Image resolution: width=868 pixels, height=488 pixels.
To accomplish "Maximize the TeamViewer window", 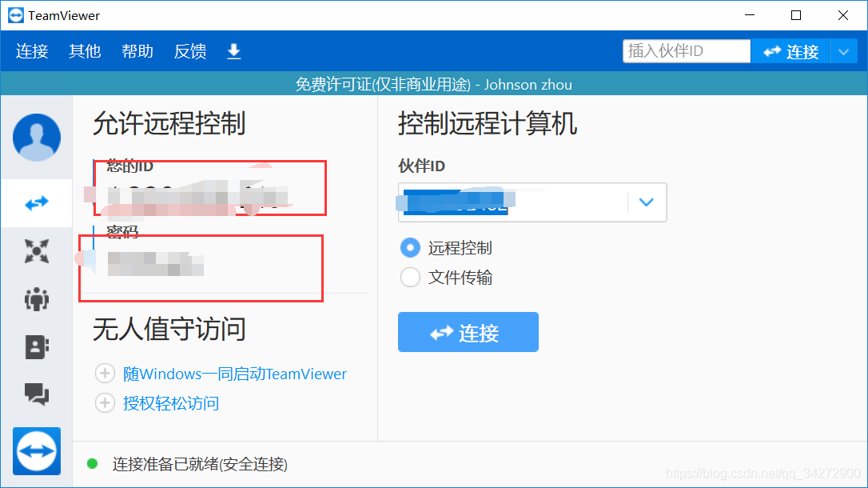I will click(796, 15).
